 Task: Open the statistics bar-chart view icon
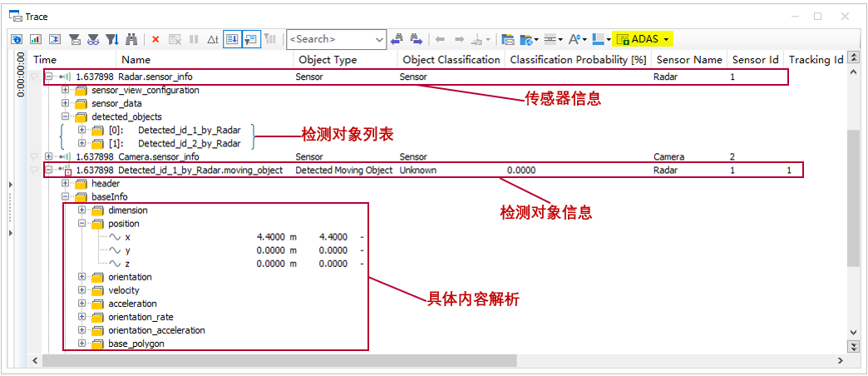click(x=36, y=39)
